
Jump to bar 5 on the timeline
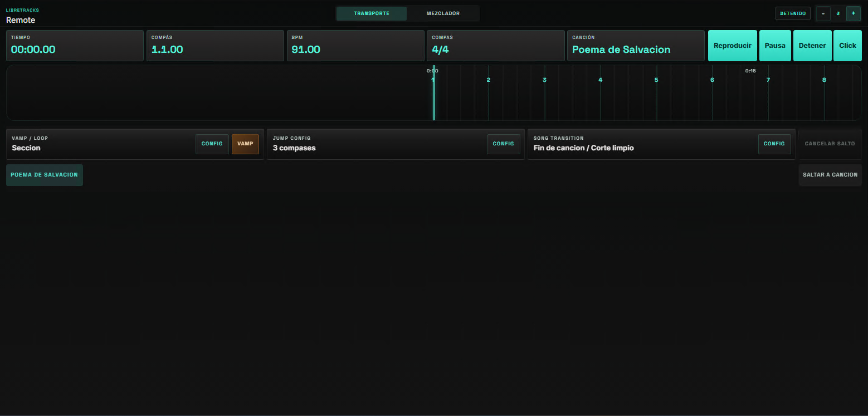point(656,80)
